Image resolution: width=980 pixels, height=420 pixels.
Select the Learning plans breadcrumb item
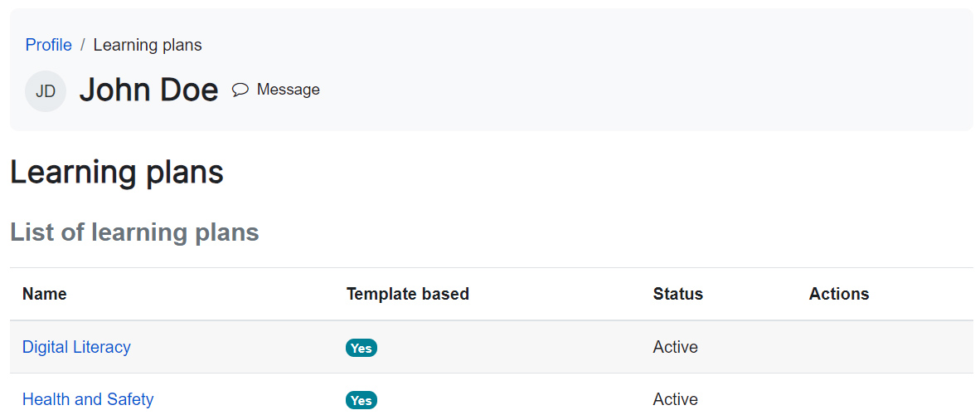click(148, 45)
